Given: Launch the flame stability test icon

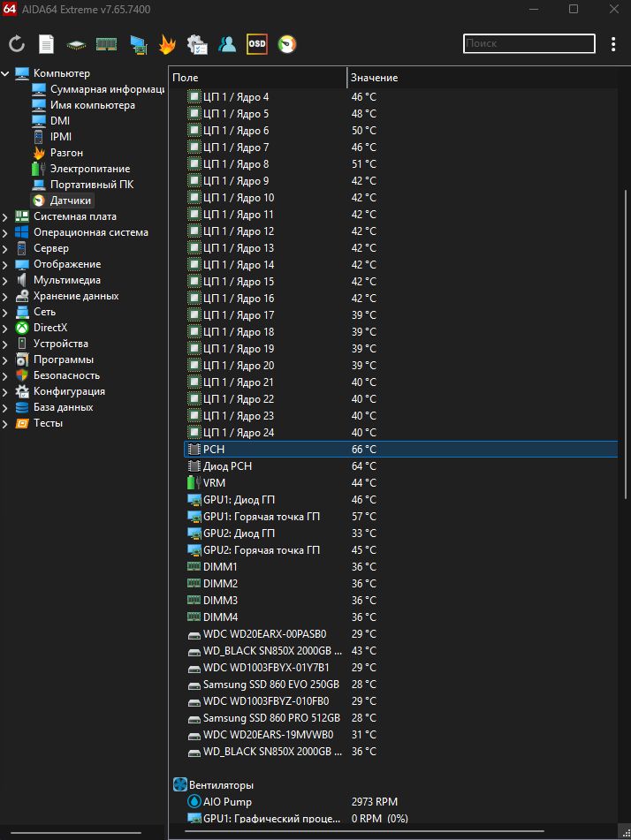Looking at the screenshot, I should pos(167,44).
